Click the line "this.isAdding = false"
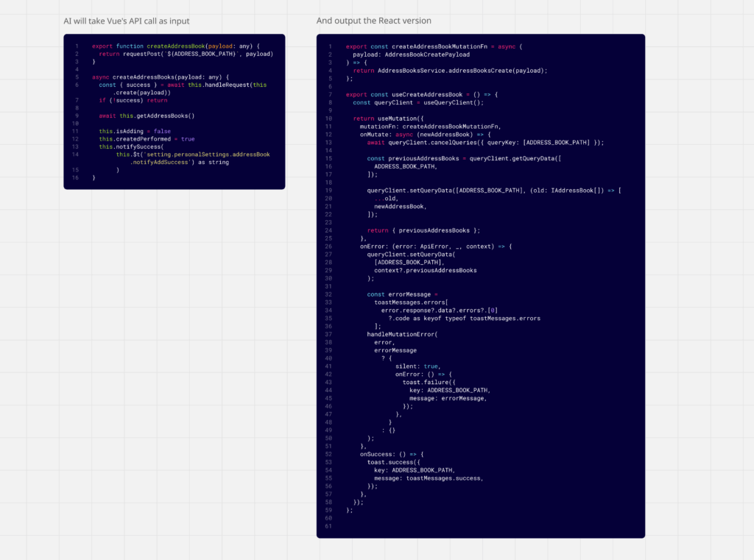Screen dimensions: 754x560 (x=135, y=131)
